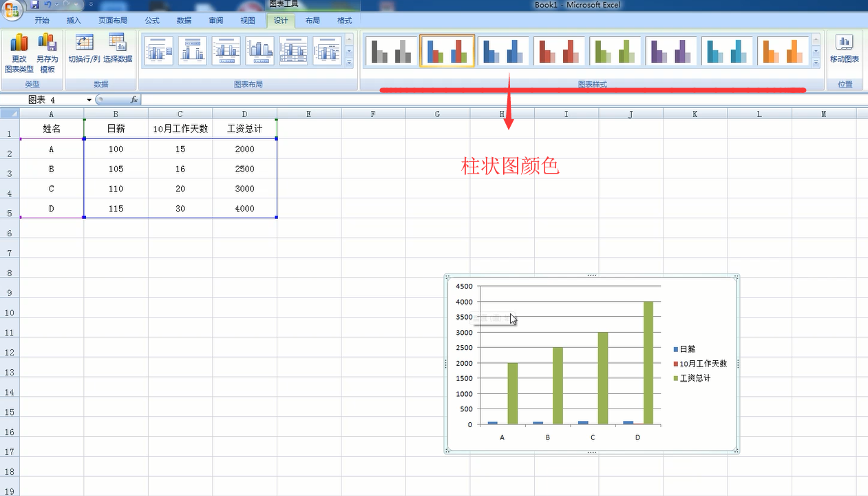Expand the chart layouts gallery
868x496 pixels.
point(349,63)
